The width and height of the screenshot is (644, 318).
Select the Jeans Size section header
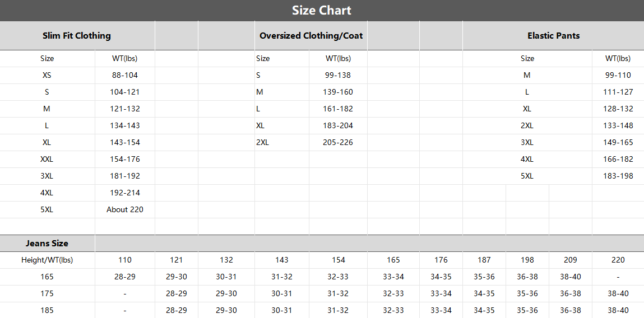pyautogui.click(x=47, y=244)
